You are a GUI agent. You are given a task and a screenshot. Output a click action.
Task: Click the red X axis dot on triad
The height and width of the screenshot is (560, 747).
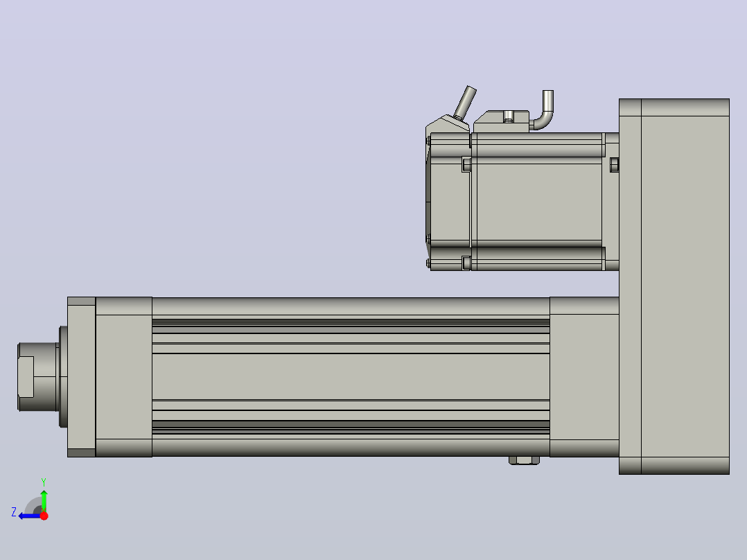[44, 516]
